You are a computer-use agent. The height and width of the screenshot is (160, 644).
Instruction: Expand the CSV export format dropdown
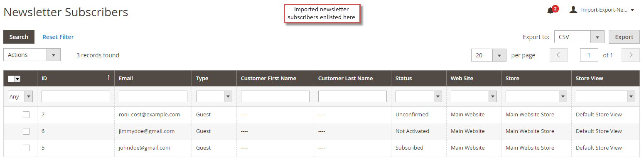[x=579, y=37]
